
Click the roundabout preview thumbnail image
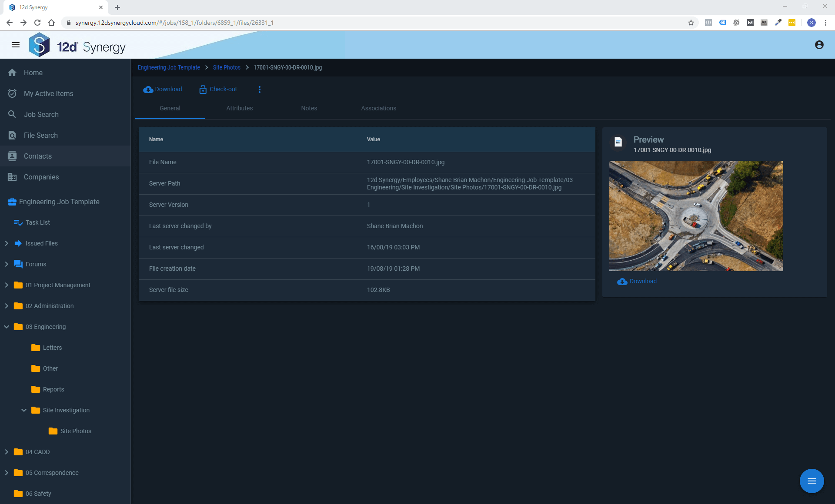coord(696,216)
